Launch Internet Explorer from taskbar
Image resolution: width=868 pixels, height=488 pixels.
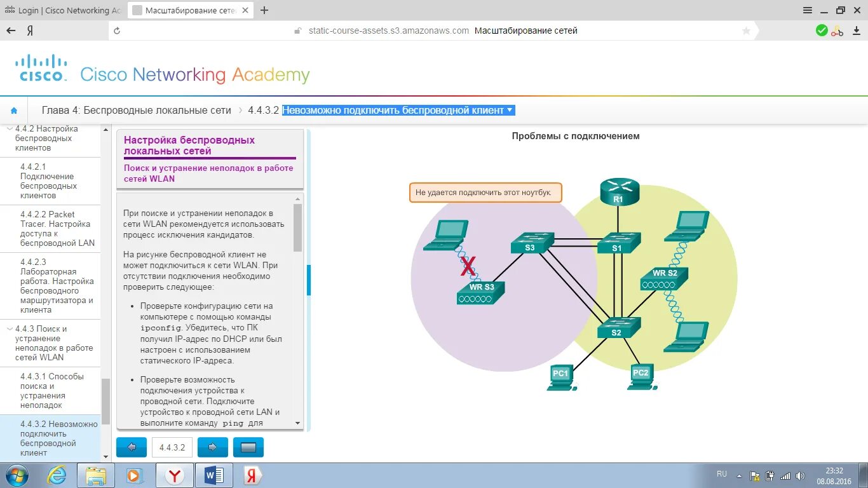(x=57, y=475)
